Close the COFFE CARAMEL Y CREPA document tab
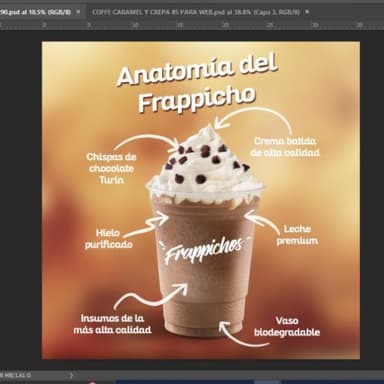 point(307,12)
